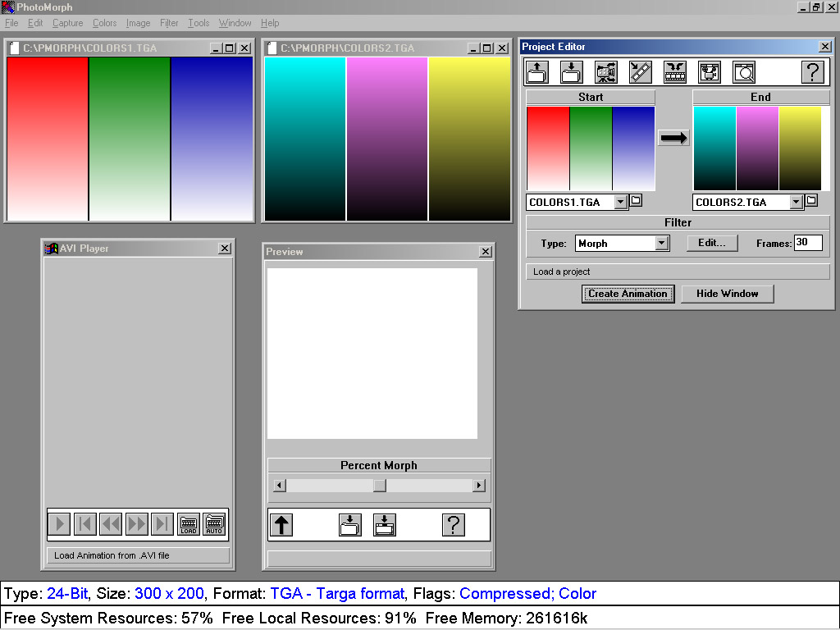Open the Window menu
The image size is (840, 630).
pyautogui.click(x=235, y=23)
